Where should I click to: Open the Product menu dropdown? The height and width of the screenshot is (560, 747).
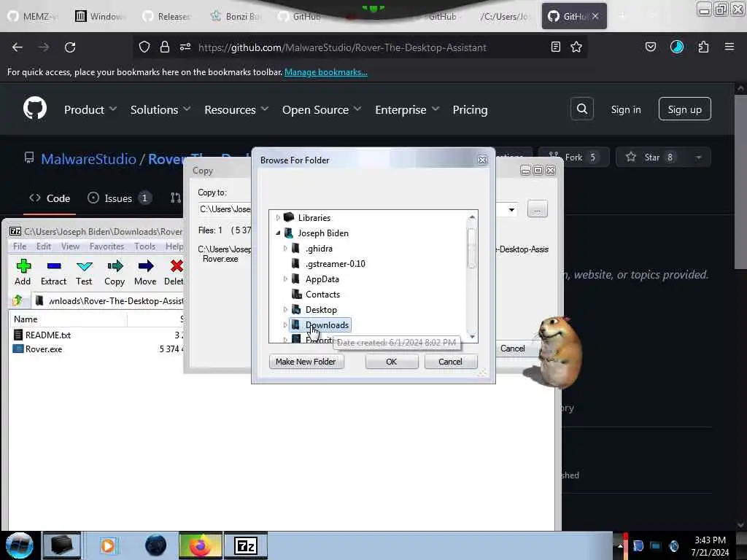[90, 109]
